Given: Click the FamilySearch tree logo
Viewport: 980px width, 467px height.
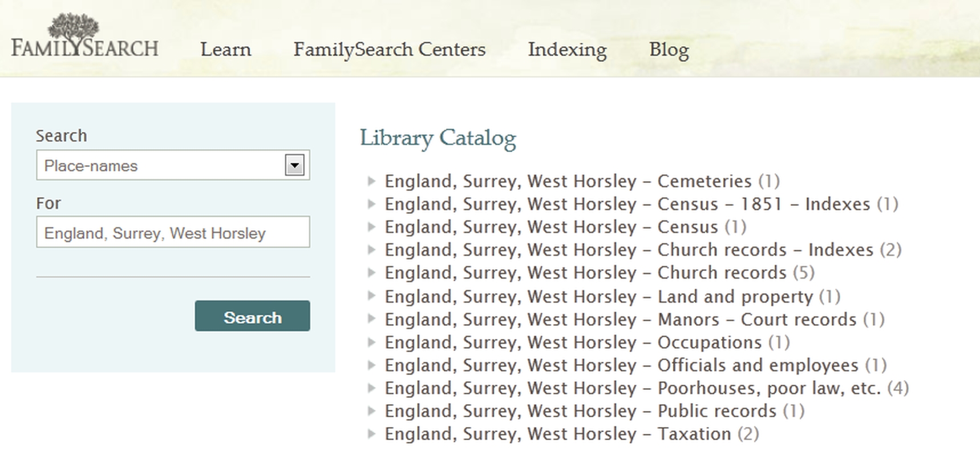Looking at the screenshot, I should pyautogui.click(x=84, y=36).
